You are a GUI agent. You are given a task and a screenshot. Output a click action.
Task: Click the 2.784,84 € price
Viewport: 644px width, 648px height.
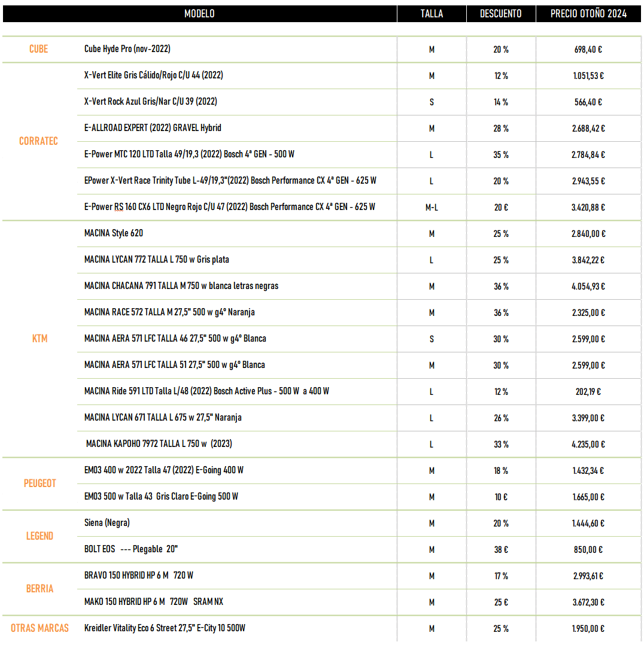588,155
